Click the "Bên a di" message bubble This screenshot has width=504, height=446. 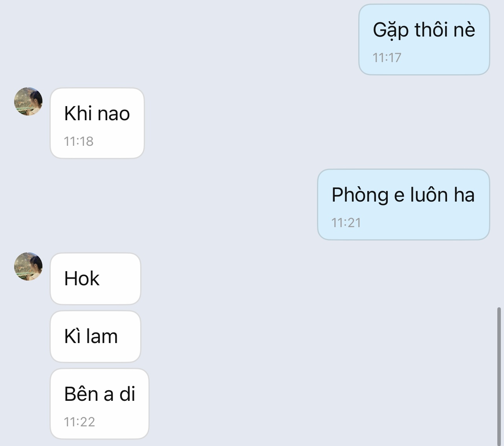(x=99, y=404)
